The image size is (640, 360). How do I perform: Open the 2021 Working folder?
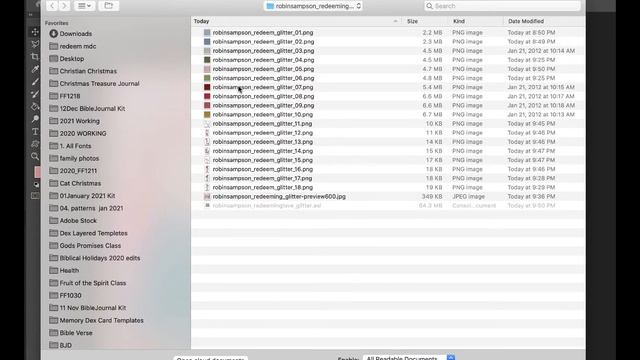(80, 121)
